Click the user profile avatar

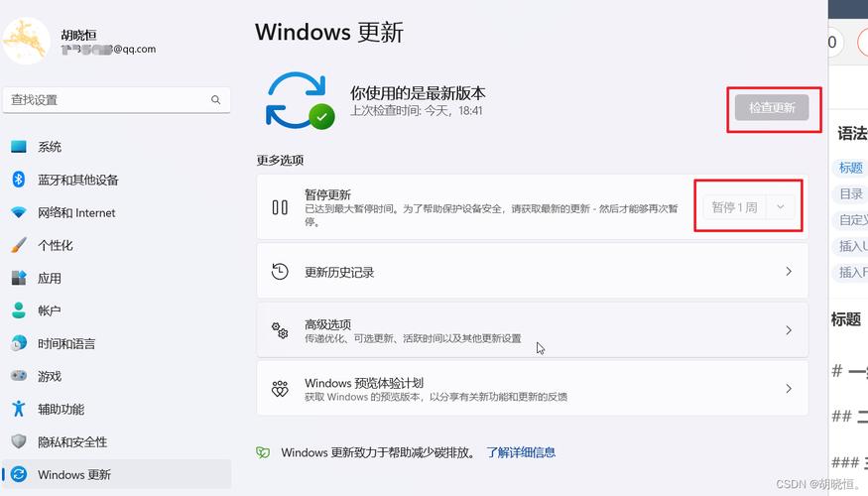(26, 41)
